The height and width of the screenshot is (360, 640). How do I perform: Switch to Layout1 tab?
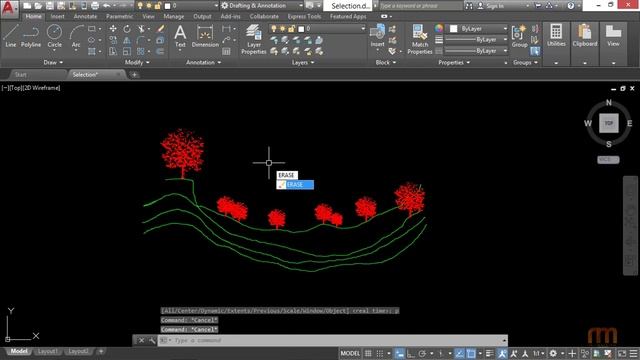coord(47,351)
